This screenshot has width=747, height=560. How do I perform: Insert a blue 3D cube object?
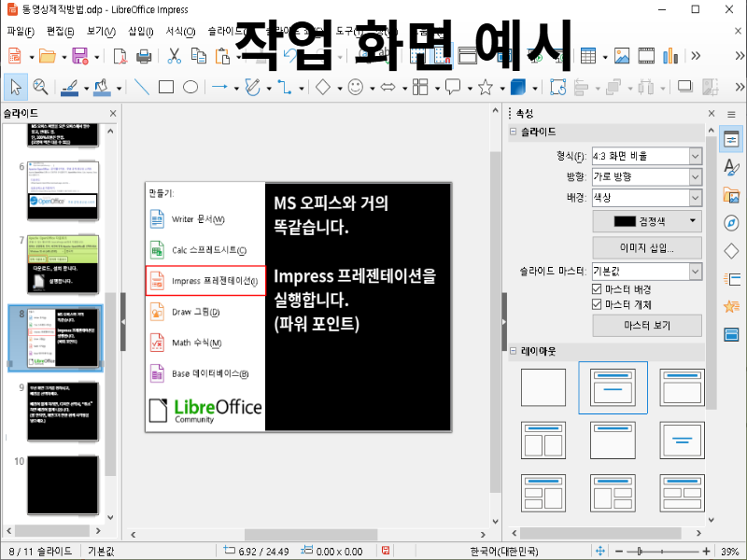(518, 87)
